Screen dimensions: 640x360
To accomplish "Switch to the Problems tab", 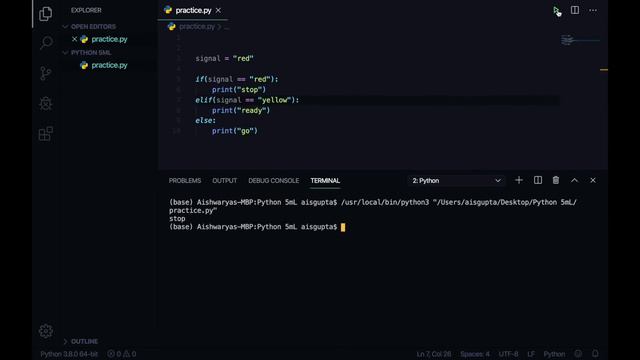I will click(185, 181).
